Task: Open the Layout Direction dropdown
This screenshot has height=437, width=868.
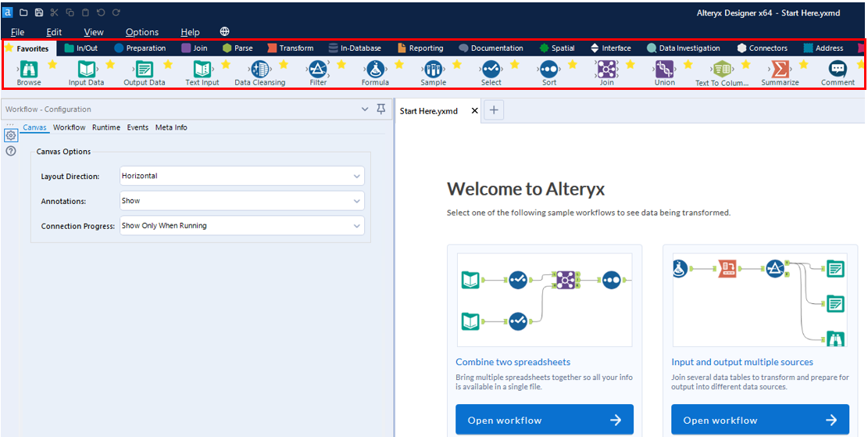Action: [x=242, y=176]
